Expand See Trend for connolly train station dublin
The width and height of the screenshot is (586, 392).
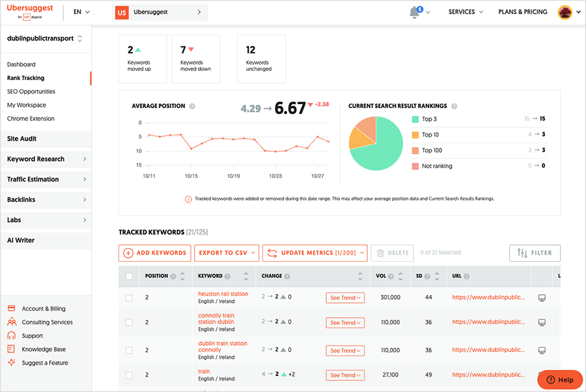[345, 322]
